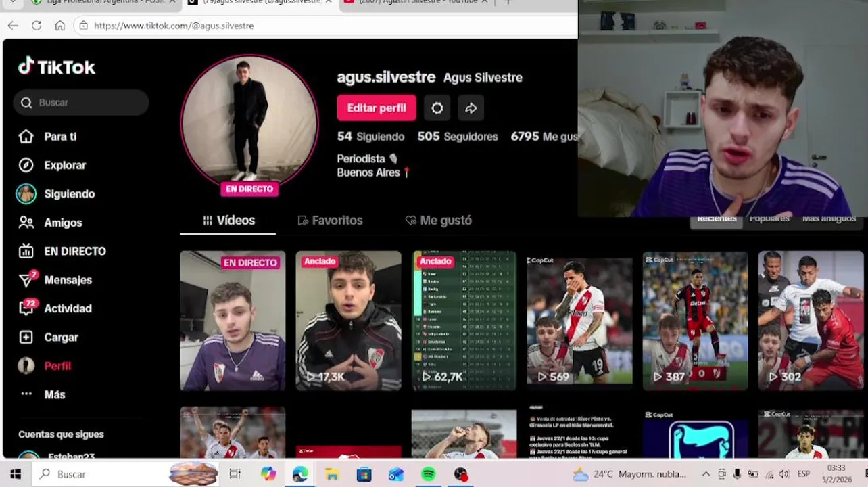Image resolution: width=868 pixels, height=487 pixels.
Task: Select the Vídeos tab
Action: point(228,221)
